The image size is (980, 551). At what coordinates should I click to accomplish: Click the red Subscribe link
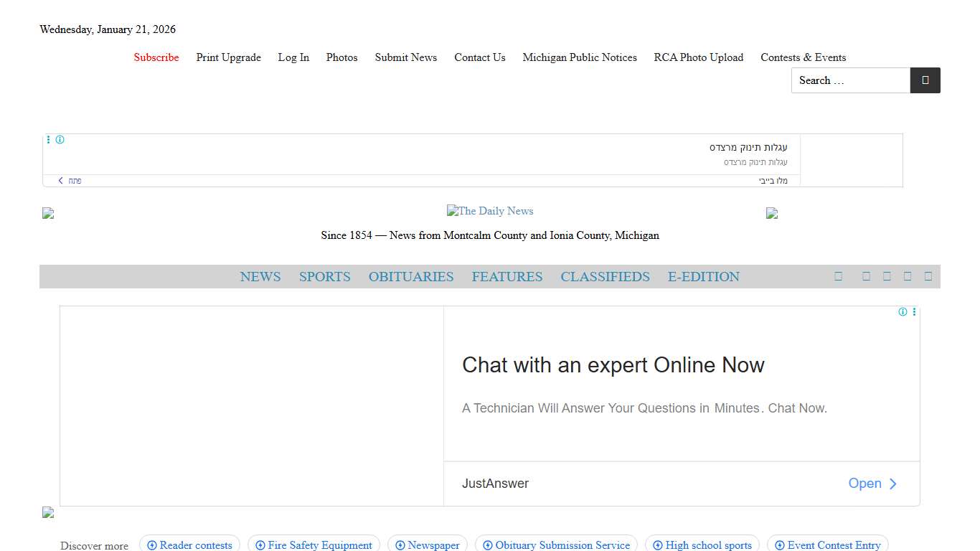156,57
